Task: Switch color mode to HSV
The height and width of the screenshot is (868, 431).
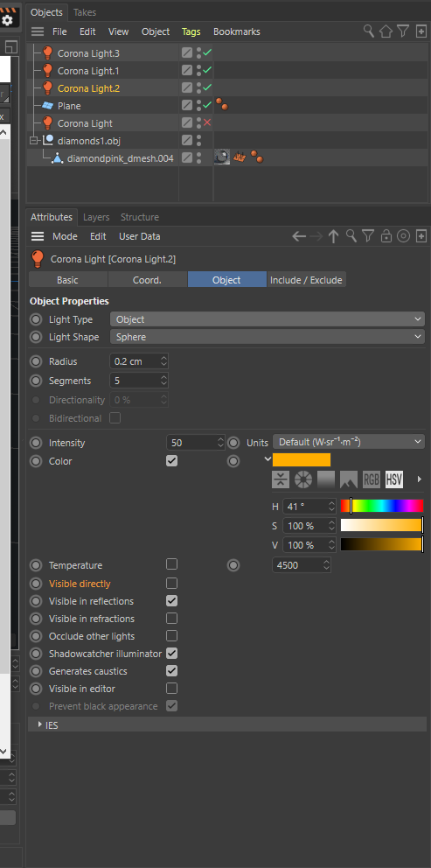Action: coord(394,479)
